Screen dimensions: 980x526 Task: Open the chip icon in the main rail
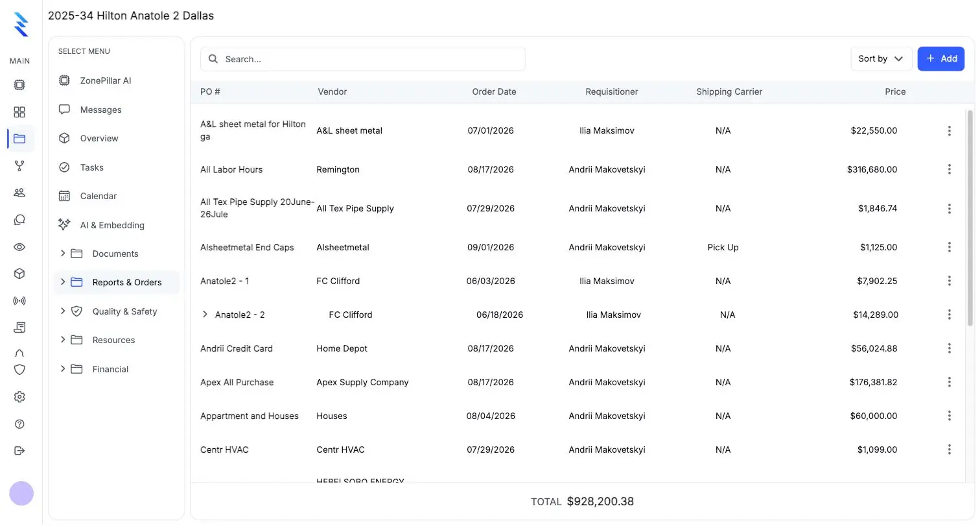click(19, 85)
